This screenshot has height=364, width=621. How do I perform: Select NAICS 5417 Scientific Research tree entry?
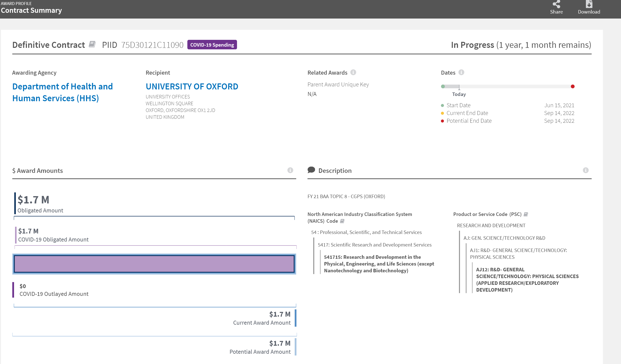click(x=375, y=245)
